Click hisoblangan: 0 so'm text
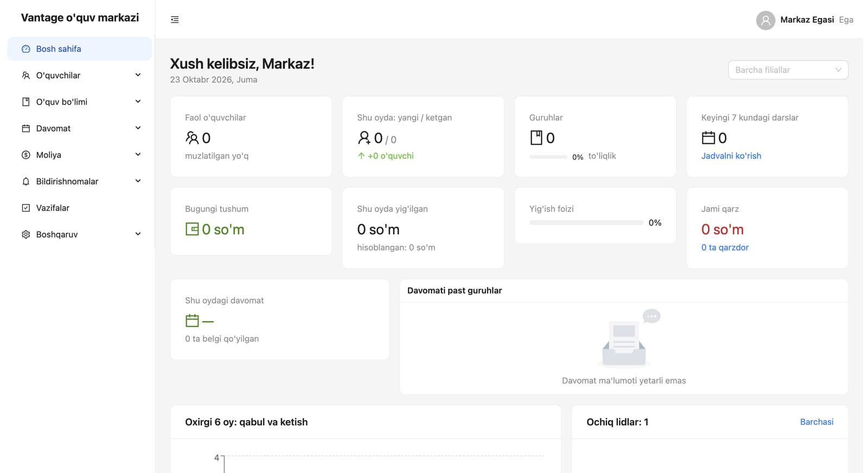Viewport: 868px width, 473px height. click(396, 247)
